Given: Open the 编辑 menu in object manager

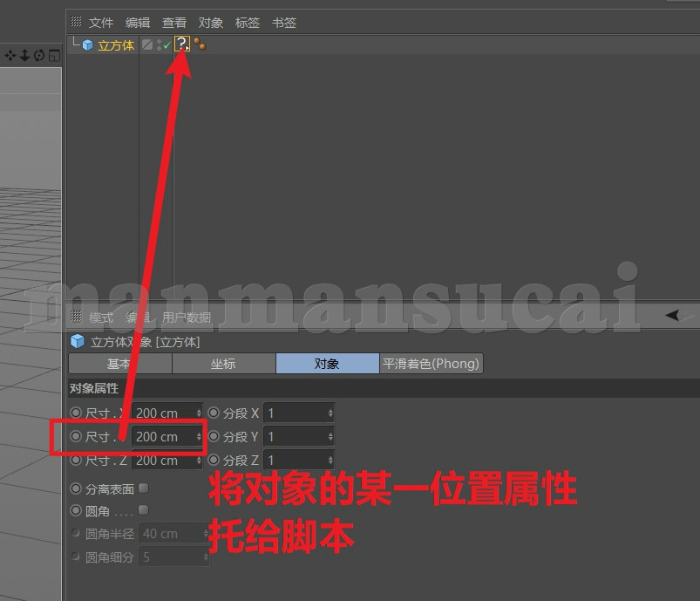Looking at the screenshot, I should click(x=138, y=23).
